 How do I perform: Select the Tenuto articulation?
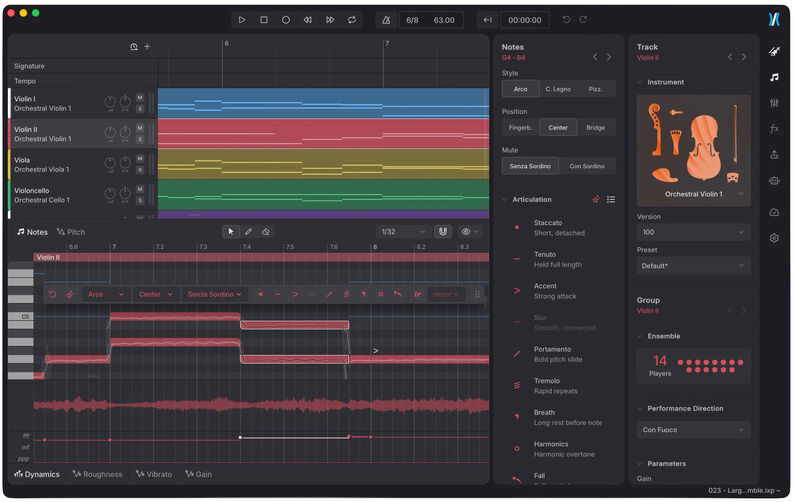click(559, 259)
